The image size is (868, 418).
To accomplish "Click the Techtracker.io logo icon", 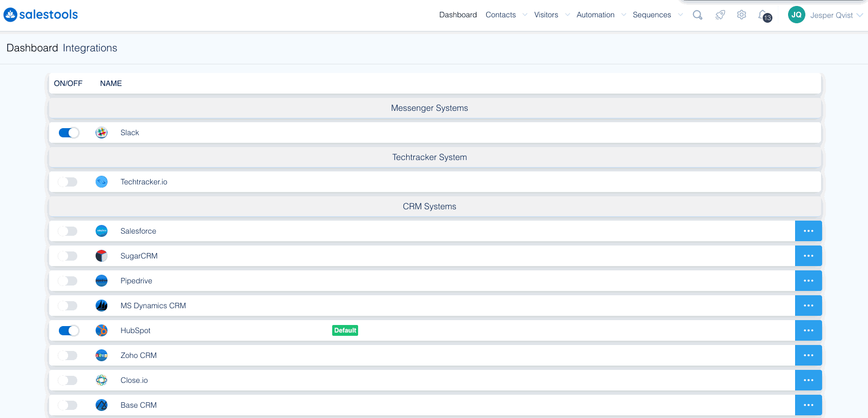I will coord(102,182).
